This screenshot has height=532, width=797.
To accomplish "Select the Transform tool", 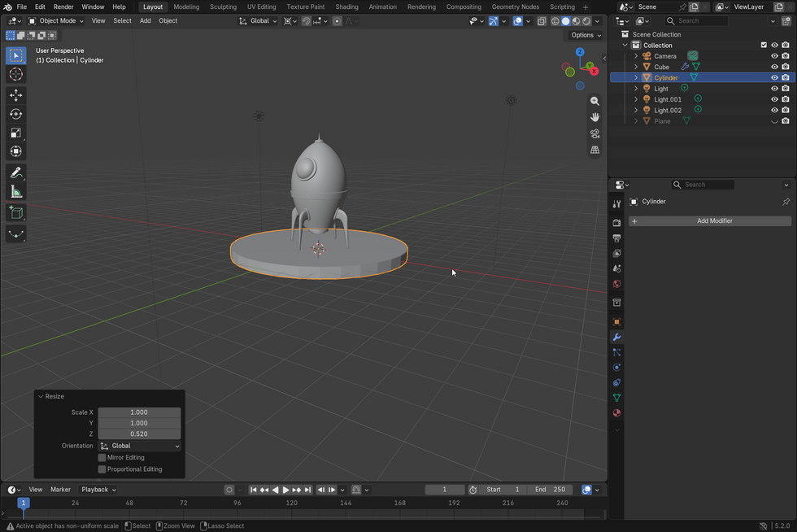I will 15,151.
